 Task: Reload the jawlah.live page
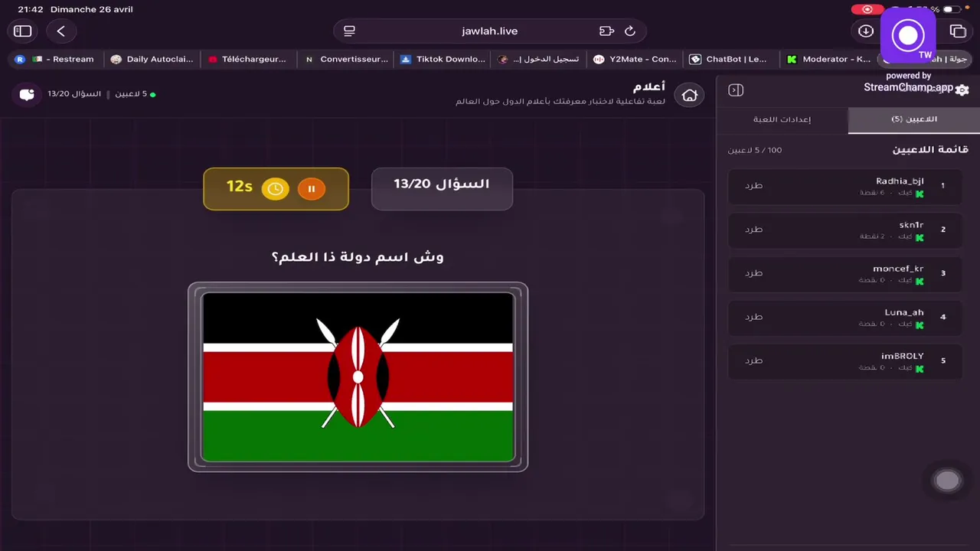pos(630,31)
